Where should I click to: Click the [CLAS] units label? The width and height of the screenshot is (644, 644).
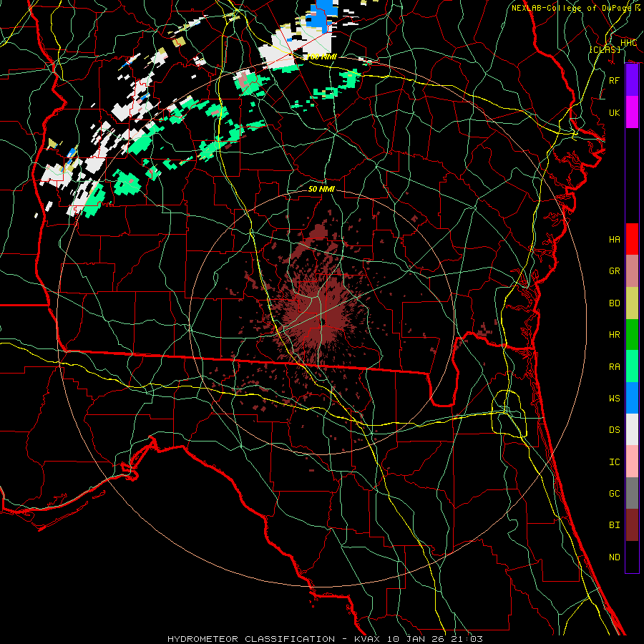click(x=605, y=49)
